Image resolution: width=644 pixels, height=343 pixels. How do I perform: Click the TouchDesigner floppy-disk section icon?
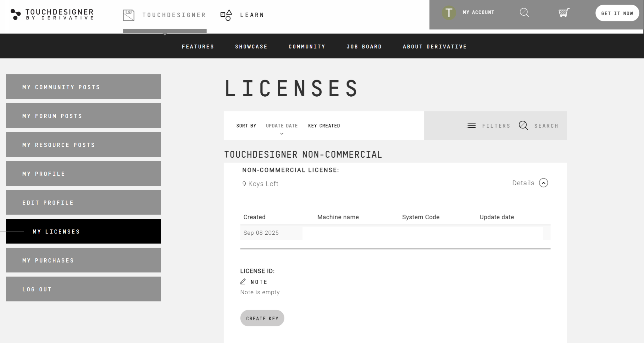pos(129,15)
